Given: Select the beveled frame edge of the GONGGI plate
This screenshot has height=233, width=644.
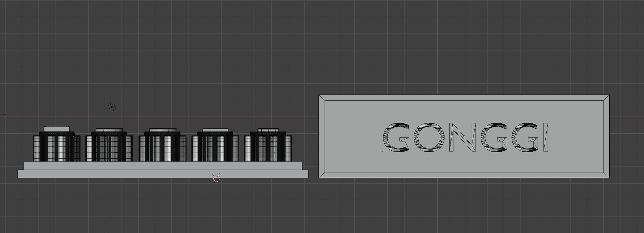Looking at the screenshot, I should (x=464, y=98).
